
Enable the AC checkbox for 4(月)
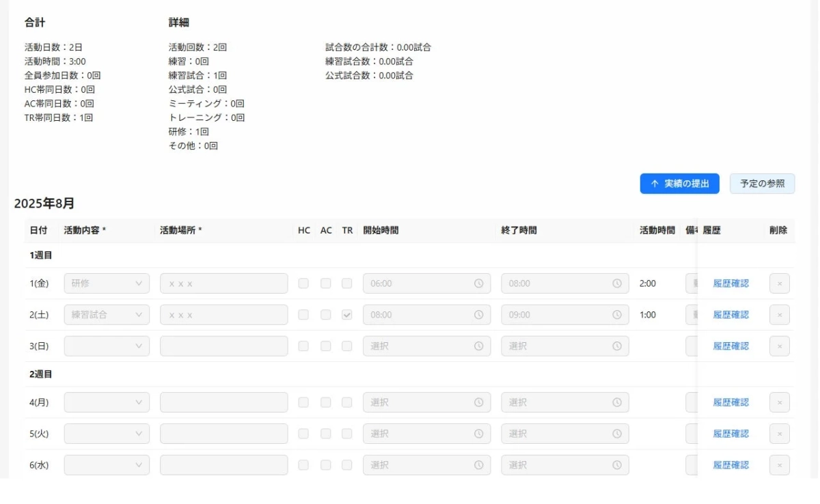(x=325, y=402)
